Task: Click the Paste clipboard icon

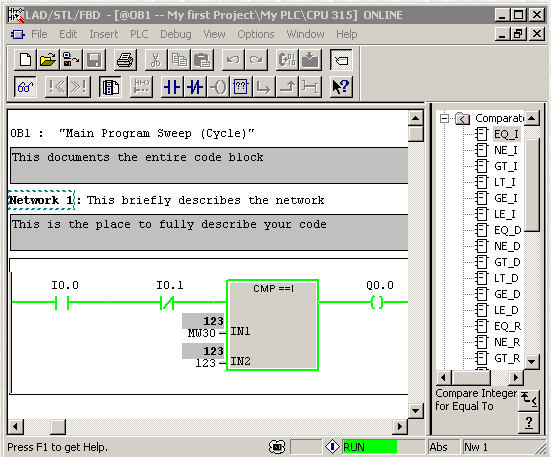Action: pyautogui.click(x=202, y=60)
